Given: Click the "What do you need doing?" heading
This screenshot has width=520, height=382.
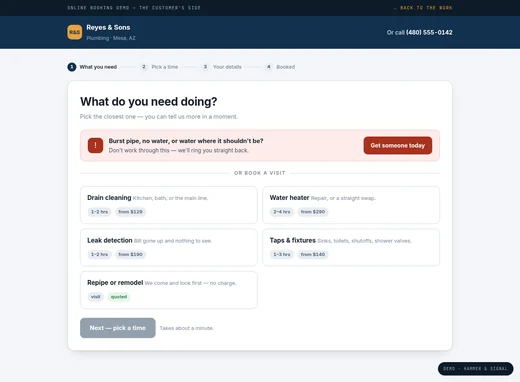Looking at the screenshot, I should click(149, 102).
